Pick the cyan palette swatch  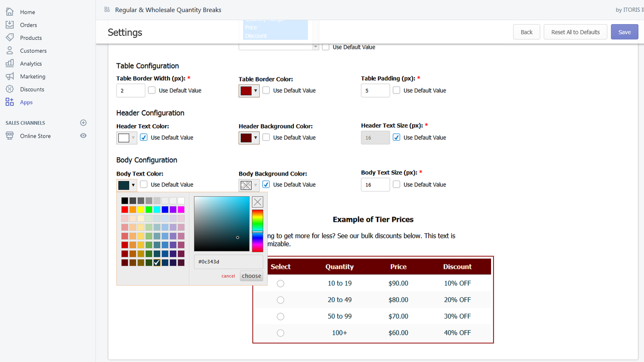click(x=157, y=209)
